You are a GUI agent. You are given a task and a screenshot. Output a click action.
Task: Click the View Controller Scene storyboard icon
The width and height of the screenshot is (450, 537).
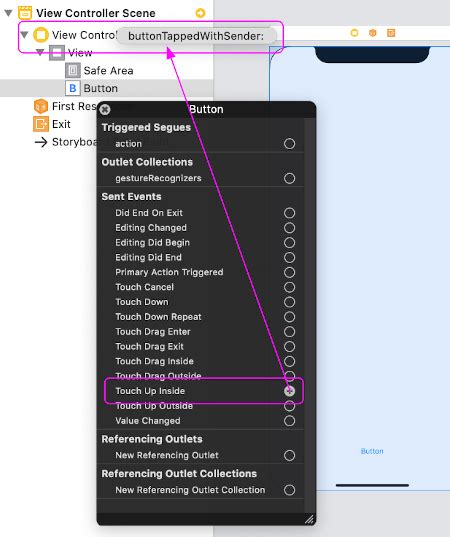click(25, 13)
